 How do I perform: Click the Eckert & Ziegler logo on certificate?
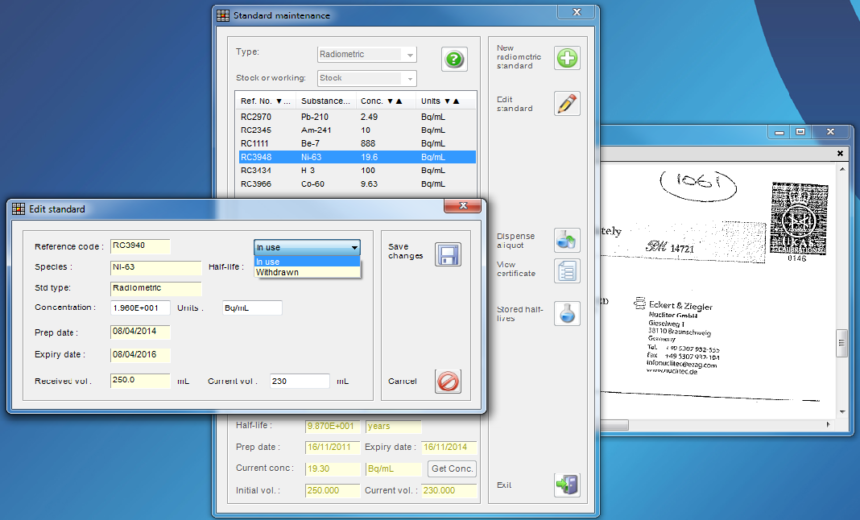pyautogui.click(x=640, y=303)
